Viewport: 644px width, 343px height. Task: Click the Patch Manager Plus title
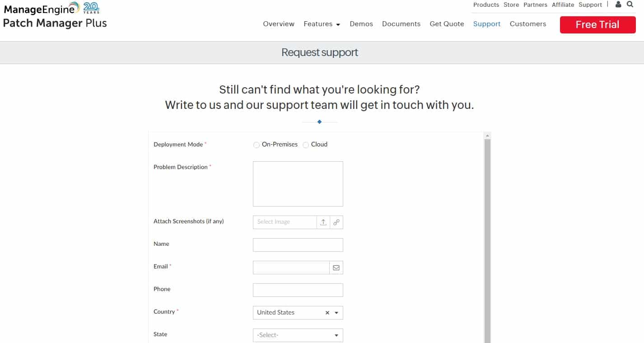pos(55,23)
